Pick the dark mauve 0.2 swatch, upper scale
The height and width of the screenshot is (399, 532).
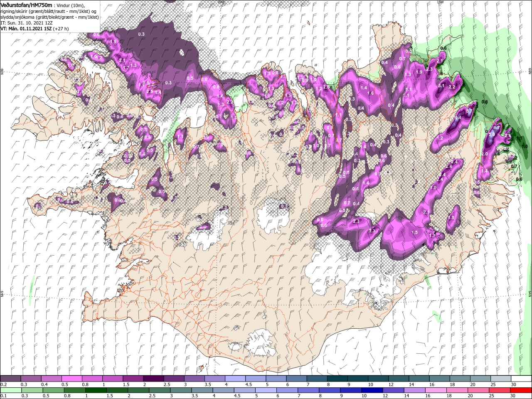click(x=10, y=379)
